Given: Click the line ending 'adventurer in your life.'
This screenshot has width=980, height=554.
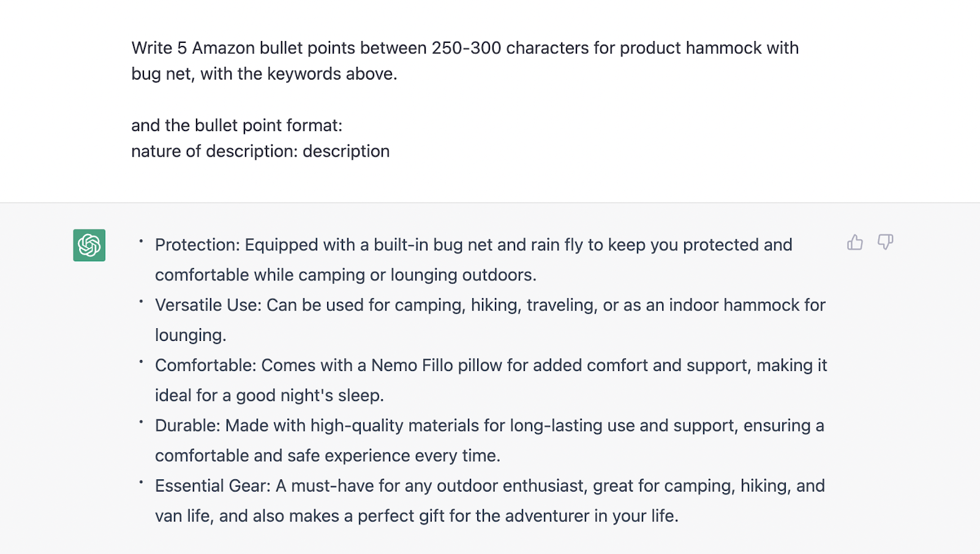Looking at the screenshot, I should pyautogui.click(x=417, y=516).
